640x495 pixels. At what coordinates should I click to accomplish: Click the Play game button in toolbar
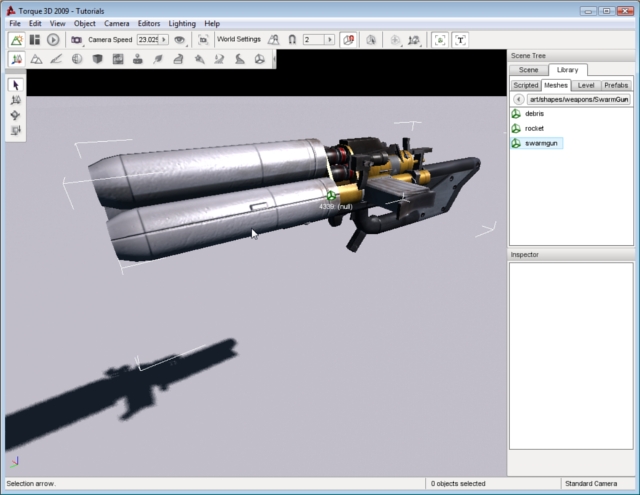(x=53, y=40)
